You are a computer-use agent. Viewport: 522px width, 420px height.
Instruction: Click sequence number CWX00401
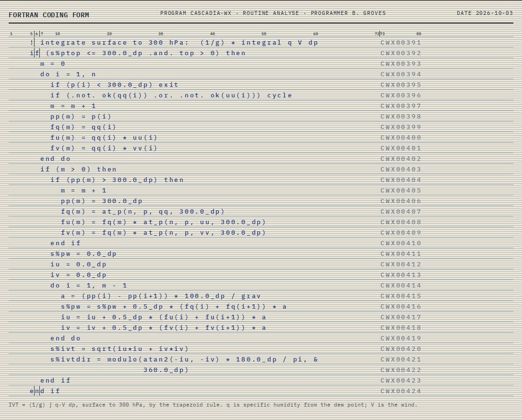[x=401, y=148]
